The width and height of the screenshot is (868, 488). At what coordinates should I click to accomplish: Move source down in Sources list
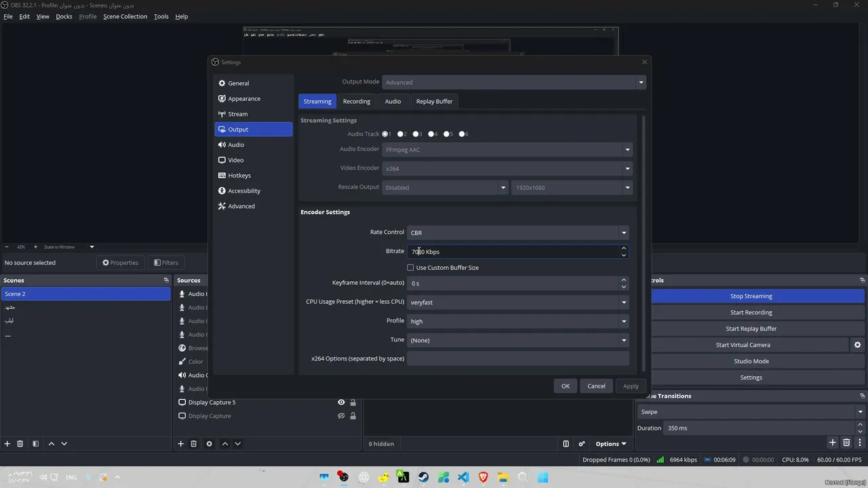237,444
